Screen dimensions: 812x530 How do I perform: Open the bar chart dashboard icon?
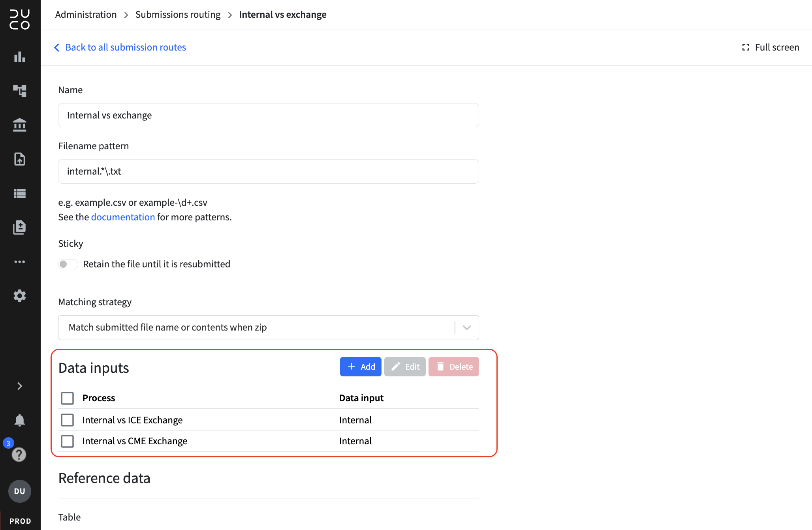(19, 57)
